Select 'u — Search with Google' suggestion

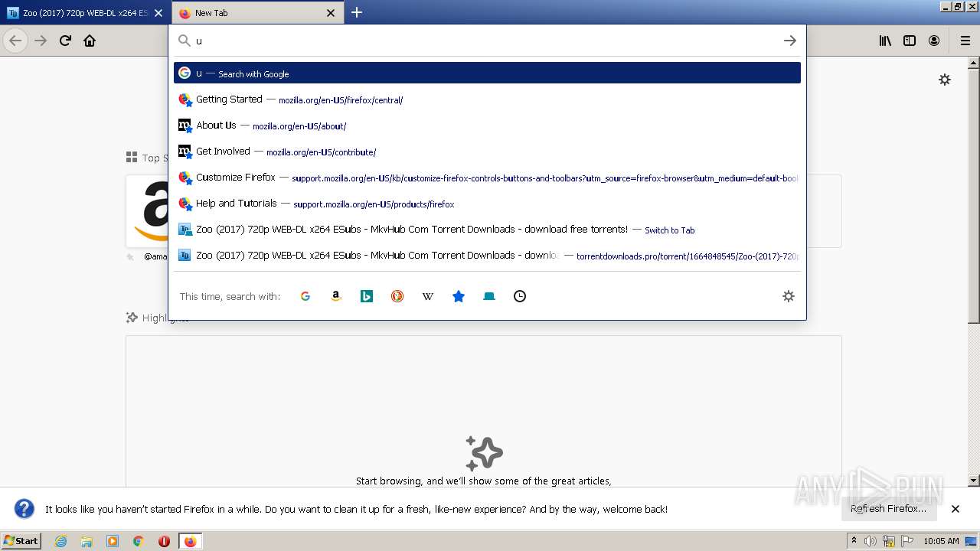(487, 73)
